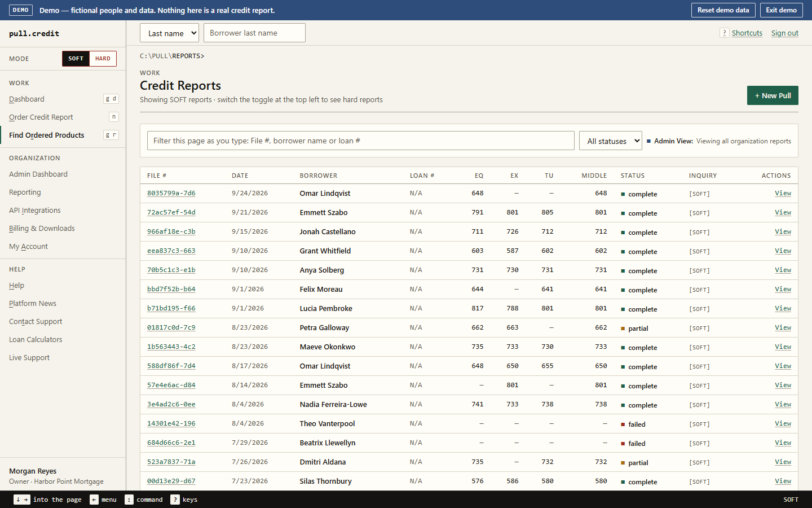Open Platform News
812x508 pixels.
[x=33, y=303]
